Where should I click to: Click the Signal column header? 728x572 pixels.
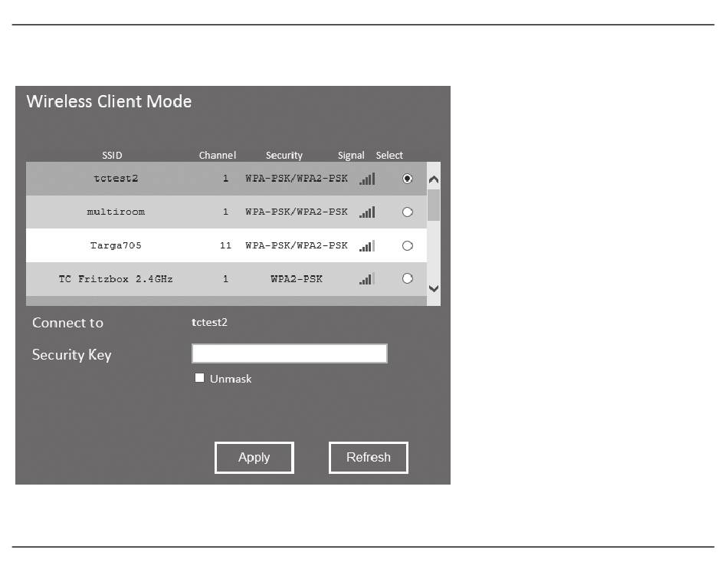click(x=350, y=156)
